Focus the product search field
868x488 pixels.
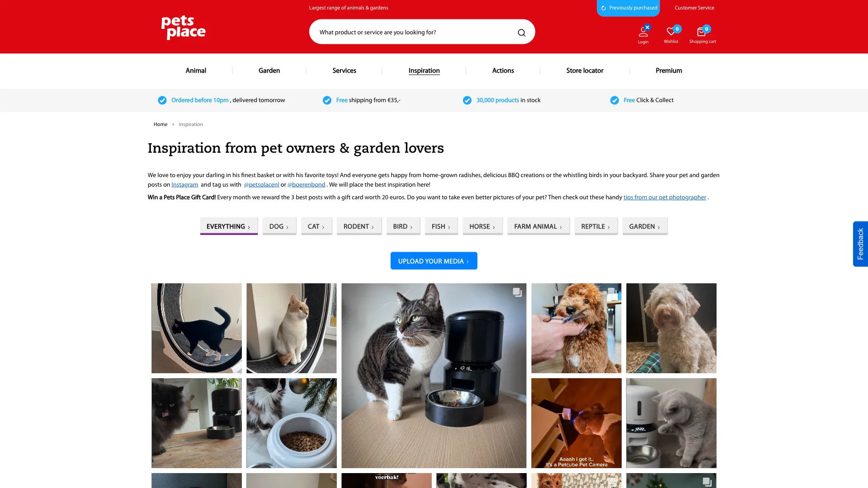(x=416, y=32)
